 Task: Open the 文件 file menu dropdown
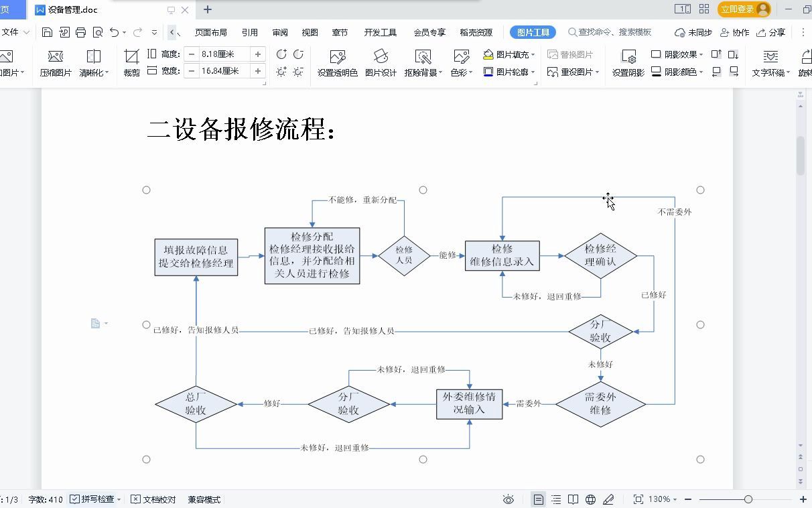[x=15, y=32]
